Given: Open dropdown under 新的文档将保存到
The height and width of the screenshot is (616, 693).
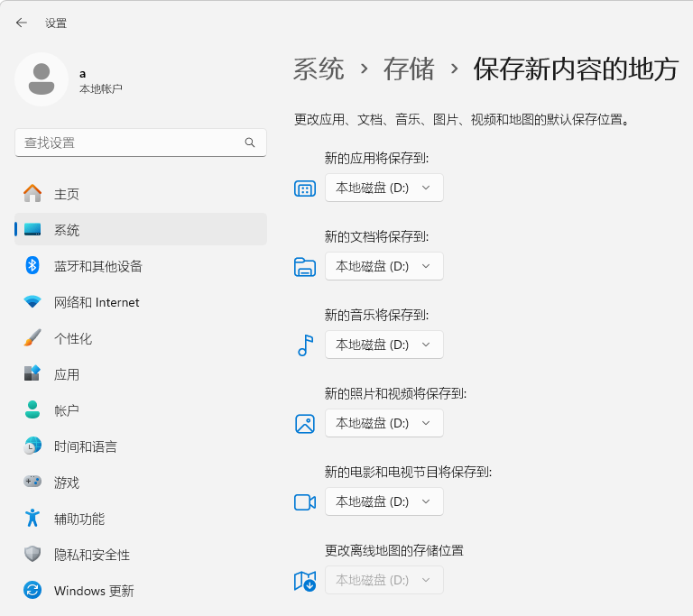Looking at the screenshot, I should pyautogui.click(x=384, y=266).
